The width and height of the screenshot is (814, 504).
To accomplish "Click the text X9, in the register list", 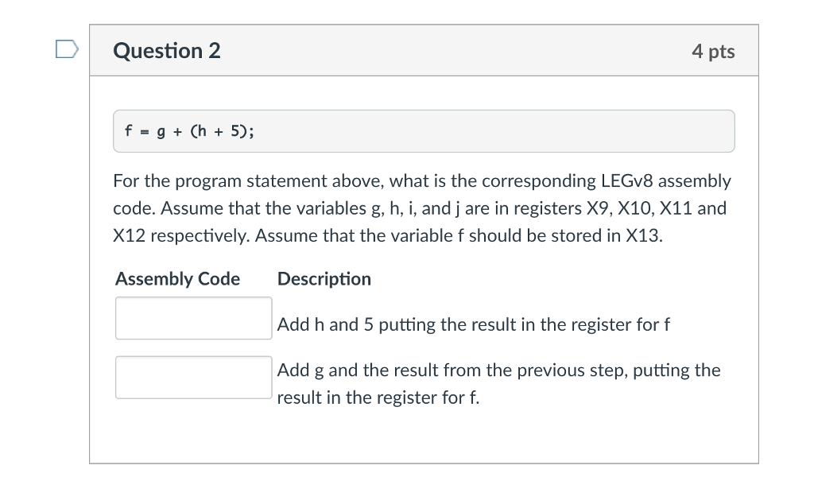I will click(x=599, y=208).
